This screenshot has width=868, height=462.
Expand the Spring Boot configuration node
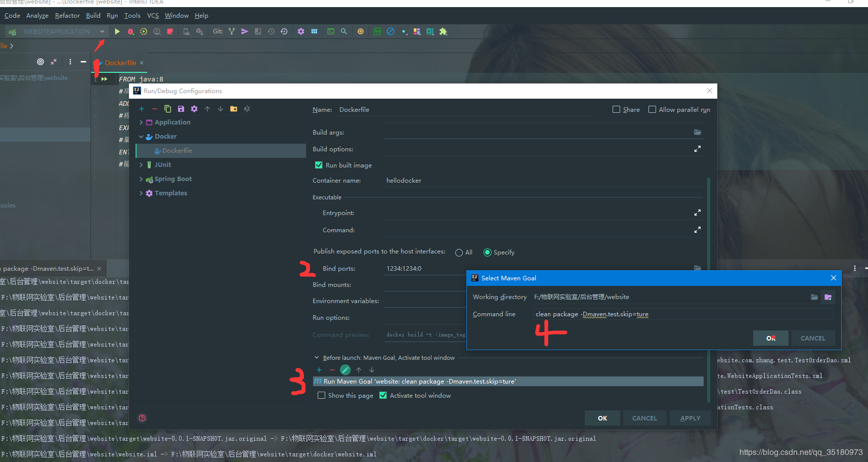pos(141,179)
